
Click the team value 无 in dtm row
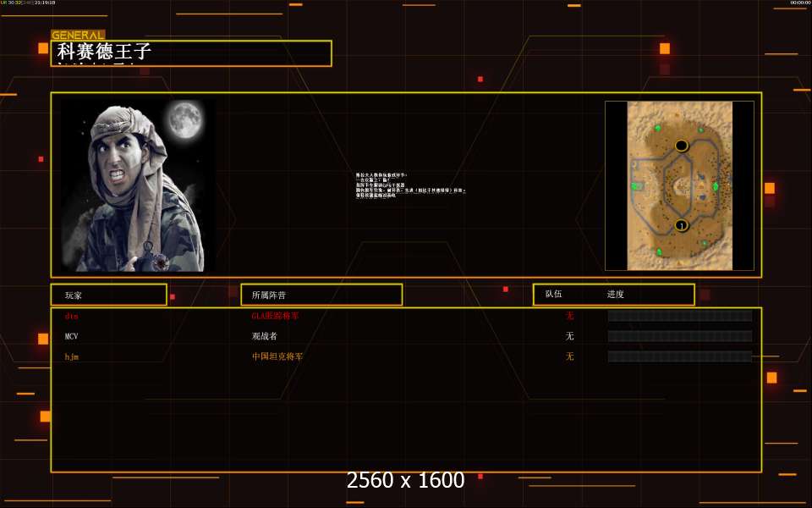coord(569,316)
